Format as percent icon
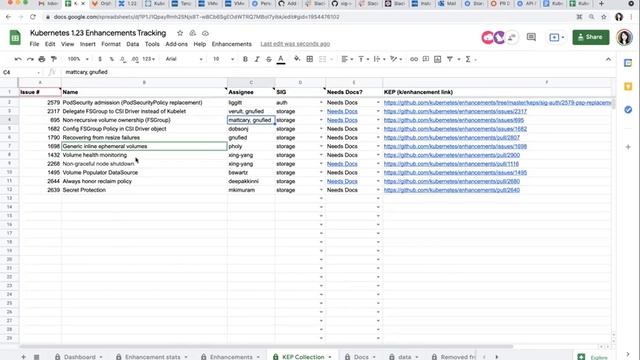The image size is (640, 360). point(111,59)
